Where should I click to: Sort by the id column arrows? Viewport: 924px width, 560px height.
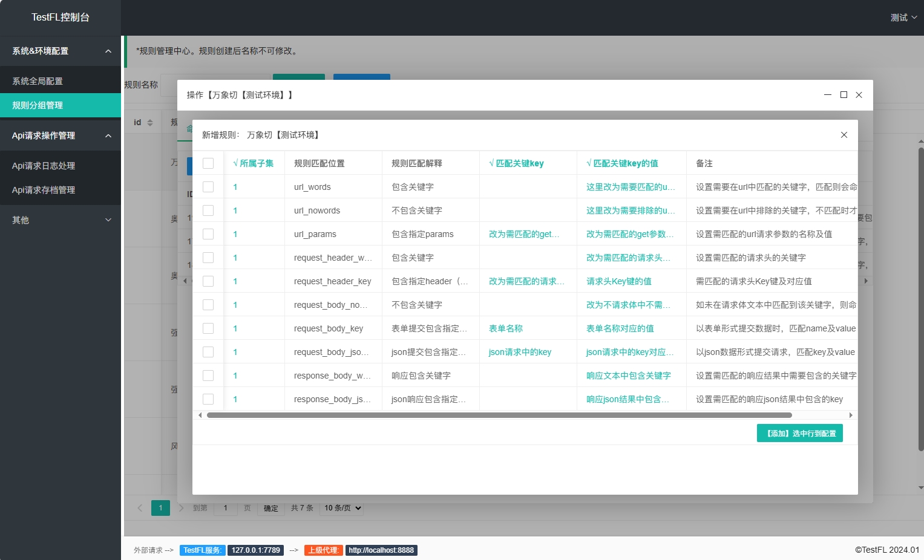pyautogui.click(x=150, y=123)
